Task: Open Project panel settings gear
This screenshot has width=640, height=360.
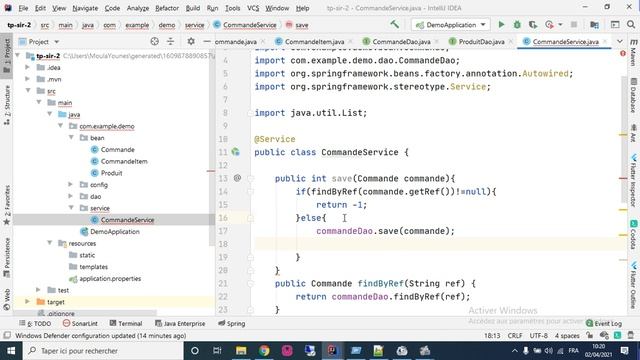Action: (x=191, y=41)
